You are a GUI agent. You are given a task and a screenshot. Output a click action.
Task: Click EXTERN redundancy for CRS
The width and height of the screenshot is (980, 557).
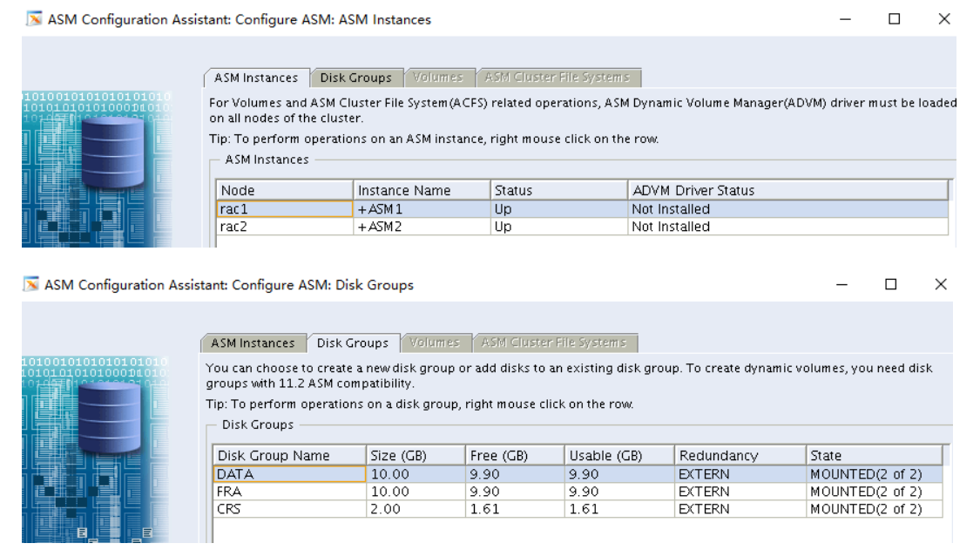coord(740,509)
